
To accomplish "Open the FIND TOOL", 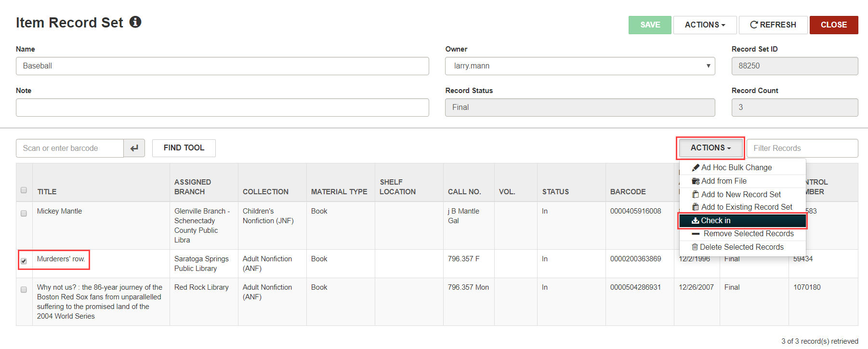I will click(184, 148).
